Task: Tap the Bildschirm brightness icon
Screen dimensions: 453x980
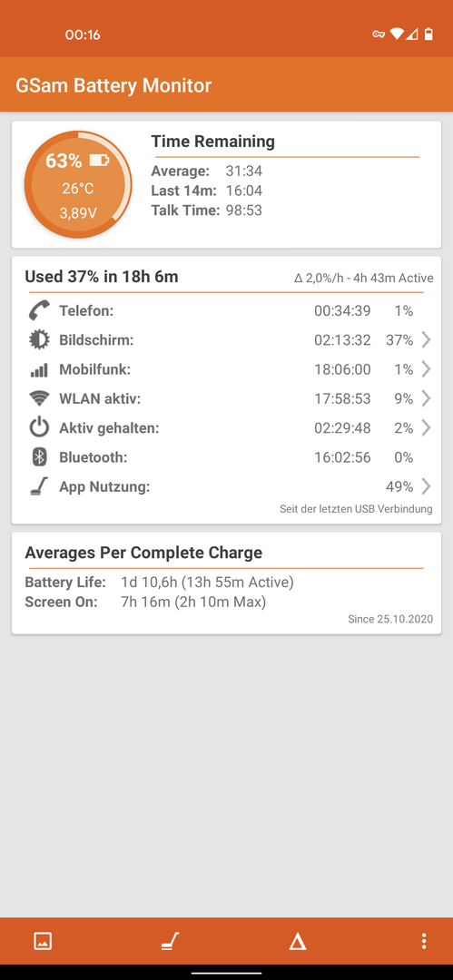Action: [39, 340]
